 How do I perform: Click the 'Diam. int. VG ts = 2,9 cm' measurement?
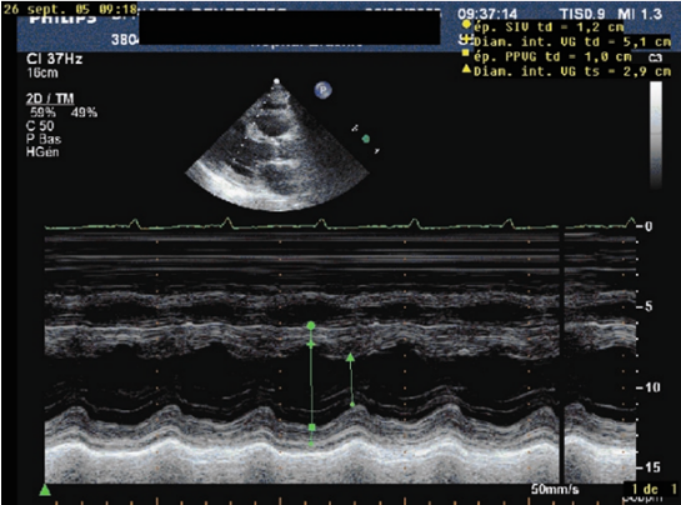pos(572,71)
